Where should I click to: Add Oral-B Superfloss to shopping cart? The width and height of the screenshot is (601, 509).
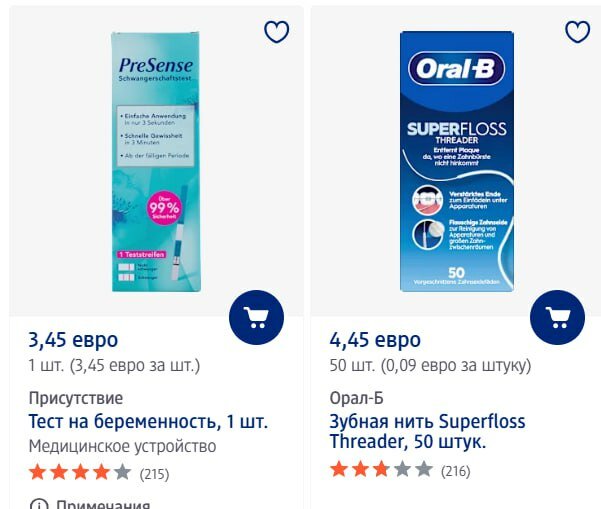pyautogui.click(x=557, y=317)
